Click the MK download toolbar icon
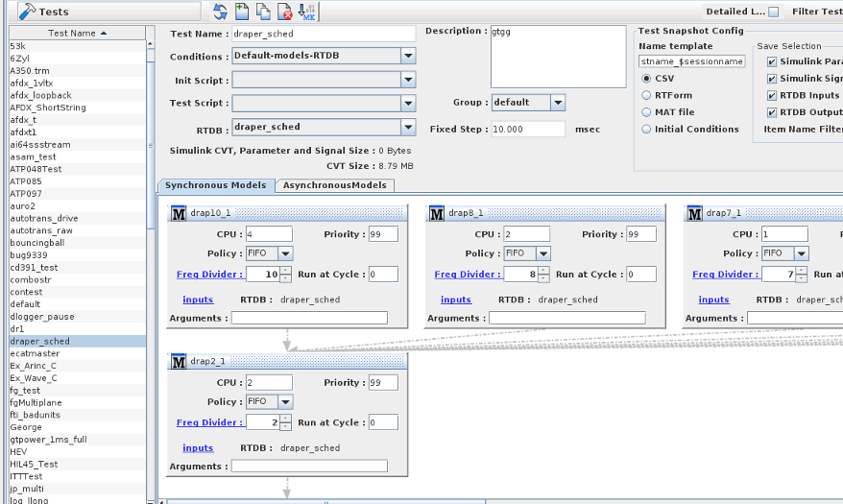The height and width of the screenshot is (504, 843). click(x=307, y=12)
